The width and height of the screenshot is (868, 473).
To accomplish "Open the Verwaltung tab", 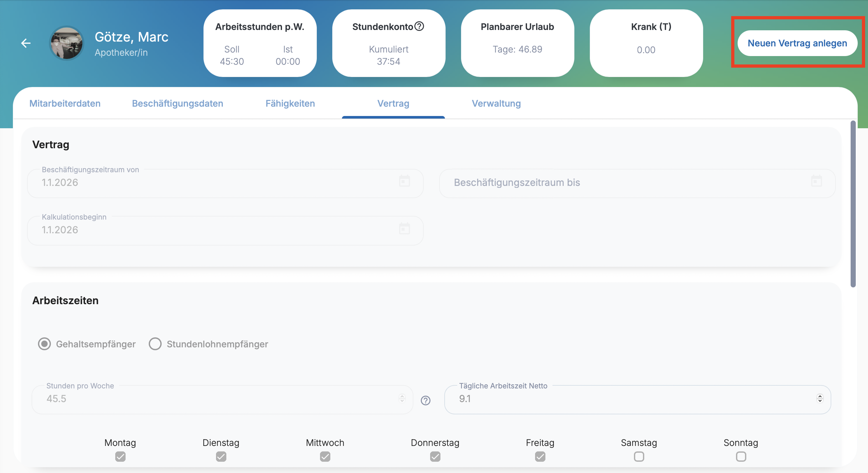I will [496, 103].
